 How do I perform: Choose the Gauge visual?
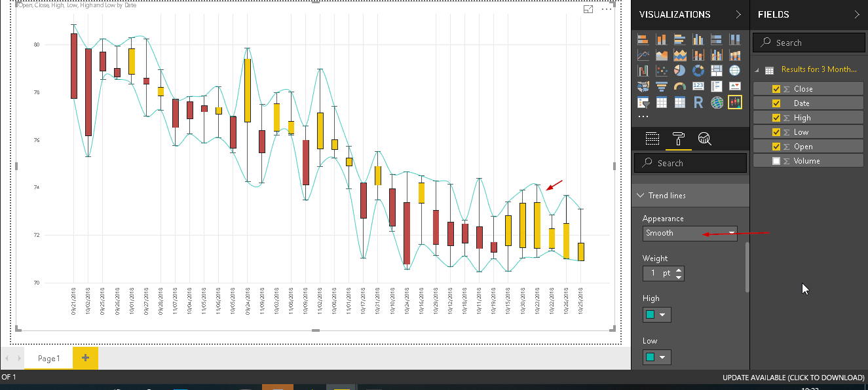(680, 86)
